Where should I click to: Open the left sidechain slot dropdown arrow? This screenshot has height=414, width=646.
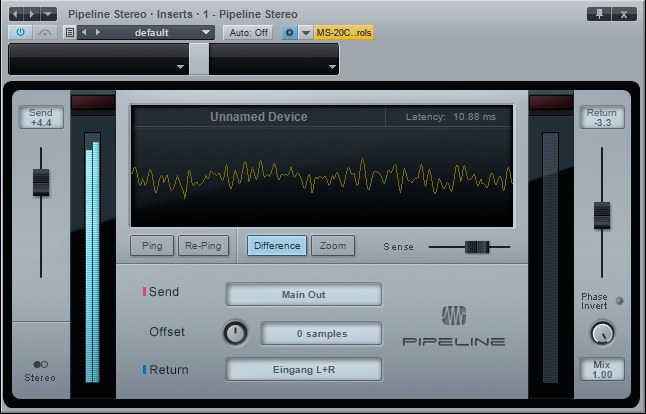[180, 67]
